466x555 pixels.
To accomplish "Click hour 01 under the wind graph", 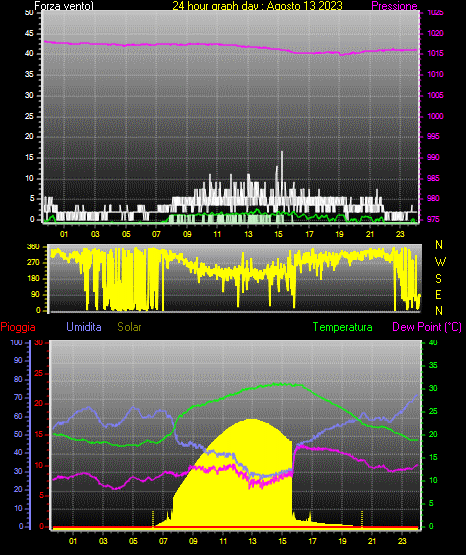I will (x=64, y=234).
